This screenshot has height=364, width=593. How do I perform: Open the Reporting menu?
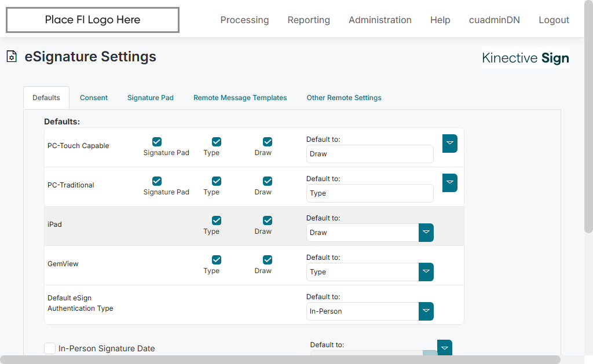pos(309,20)
